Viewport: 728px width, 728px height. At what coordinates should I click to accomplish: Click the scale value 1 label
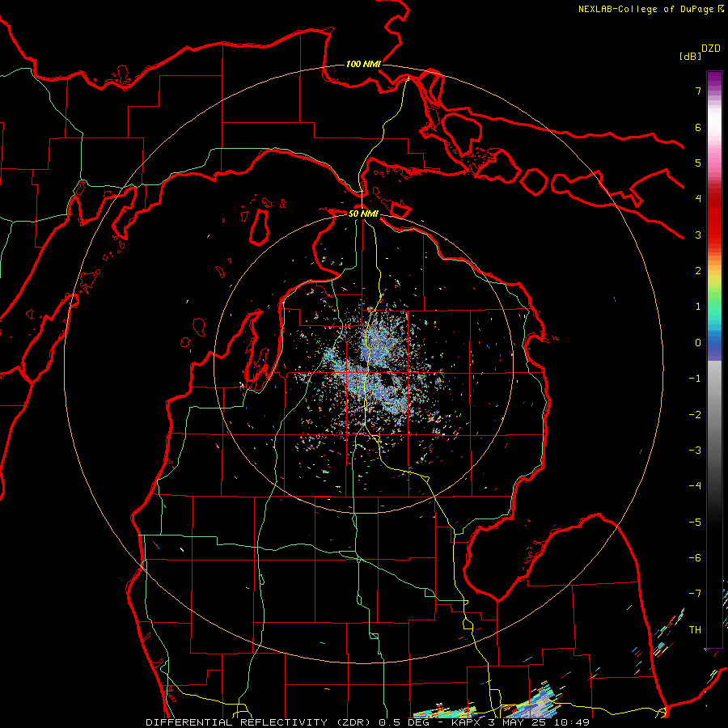[698, 307]
